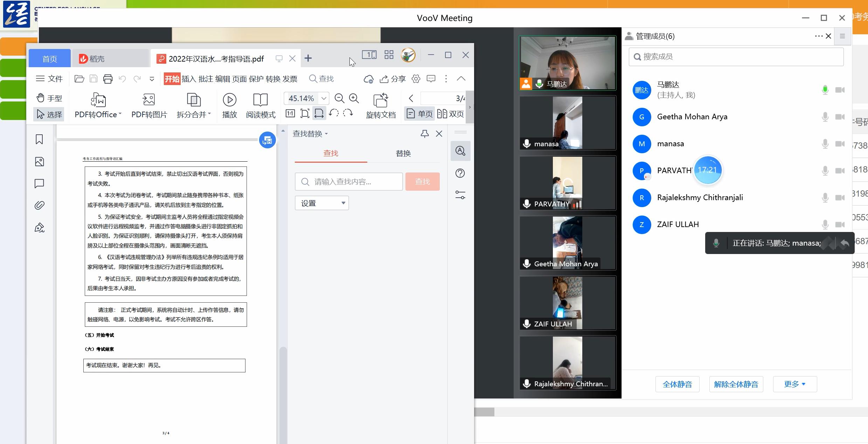Click 分享 share button
The image size is (868, 444).
pos(393,79)
